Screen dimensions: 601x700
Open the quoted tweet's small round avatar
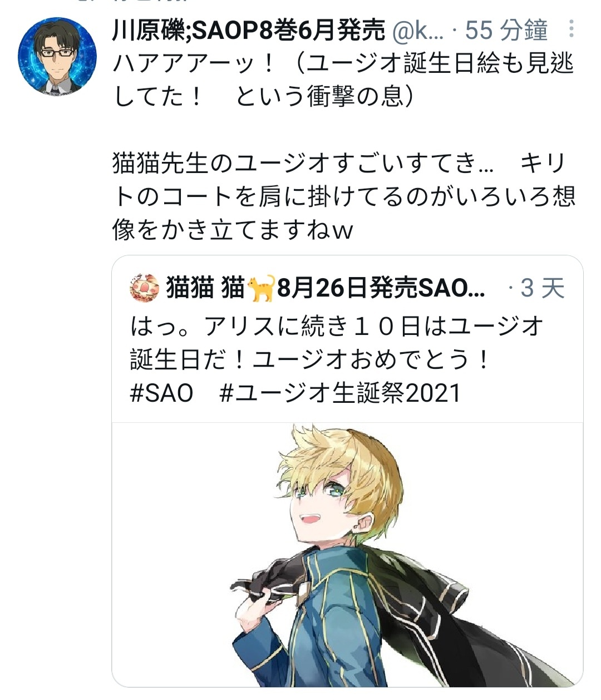click(145, 288)
